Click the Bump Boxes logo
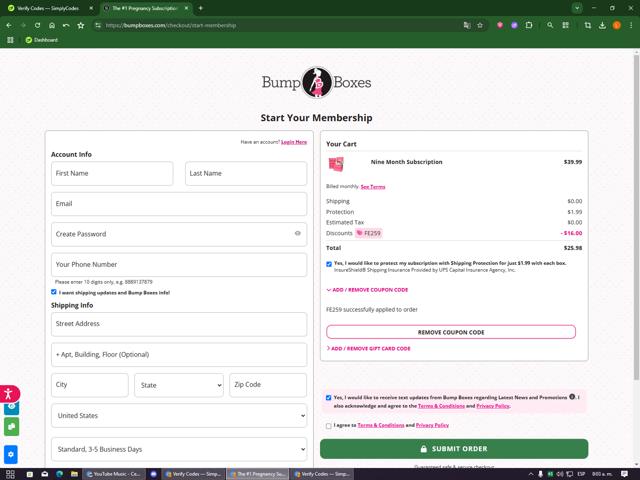 (316, 82)
